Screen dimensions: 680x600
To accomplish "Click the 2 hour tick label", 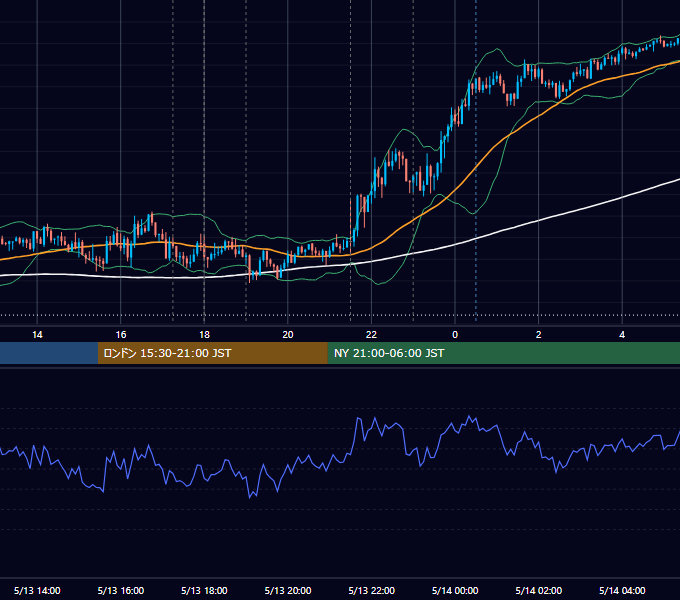I will [x=539, y=335].
